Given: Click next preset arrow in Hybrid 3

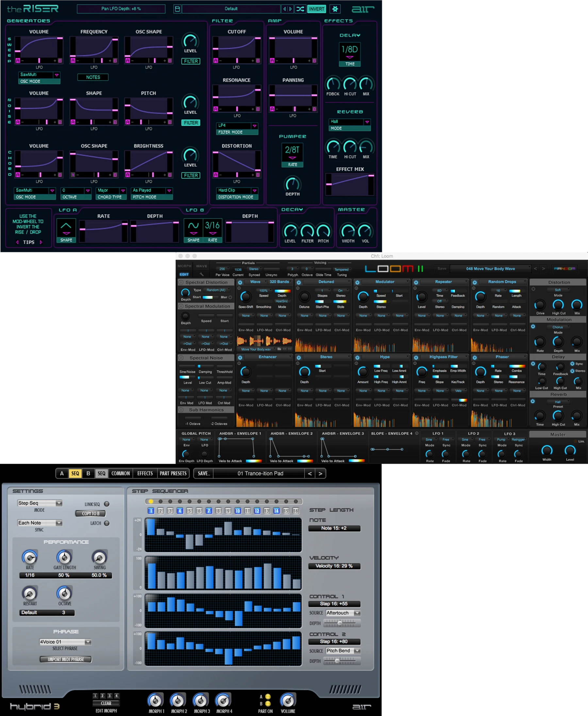Looking at the screenshot, I should tap(320, 474).
